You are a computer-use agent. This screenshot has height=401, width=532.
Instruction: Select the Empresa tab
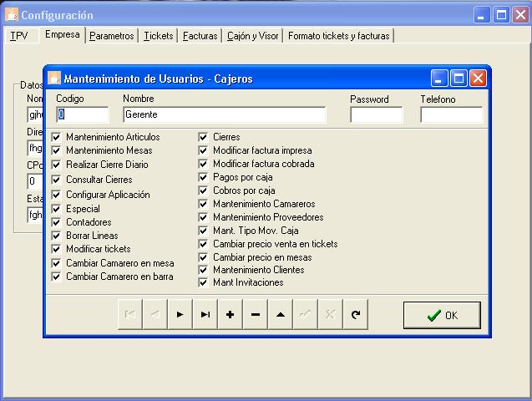coord(62,34)
